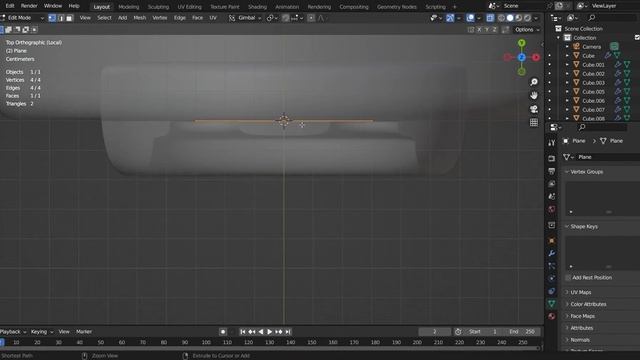Open the Output properties tab icon
This screenshot has width=640, height=360.
(552, 171)
